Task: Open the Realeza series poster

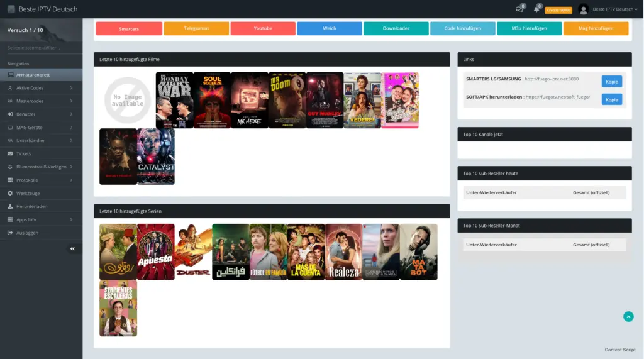Action: click(x=343, y=251)
